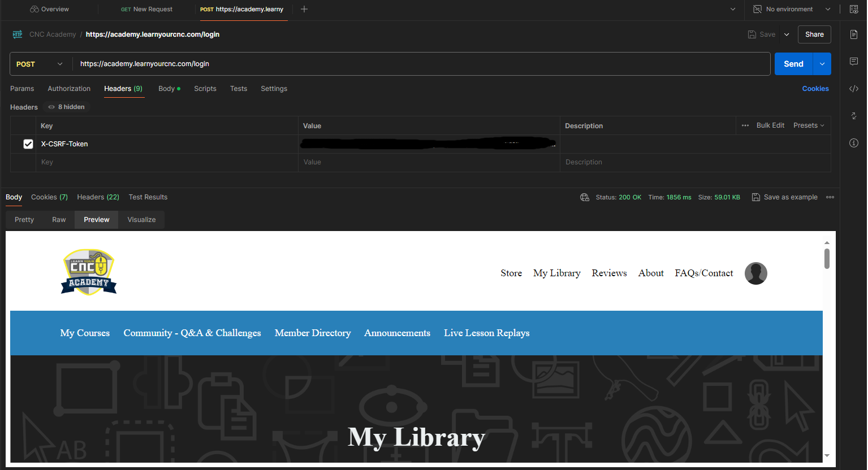Open the Overview tab

tap(50, 9)
